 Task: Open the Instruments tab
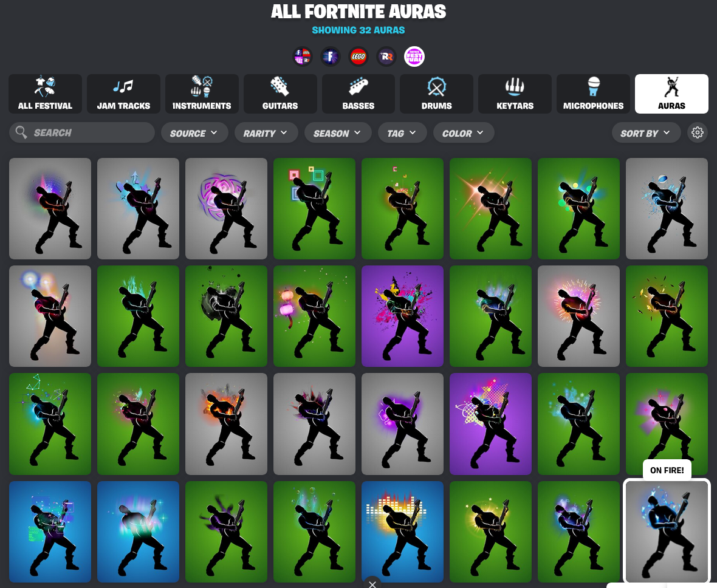pyautogui.click(x=202, y=94)
